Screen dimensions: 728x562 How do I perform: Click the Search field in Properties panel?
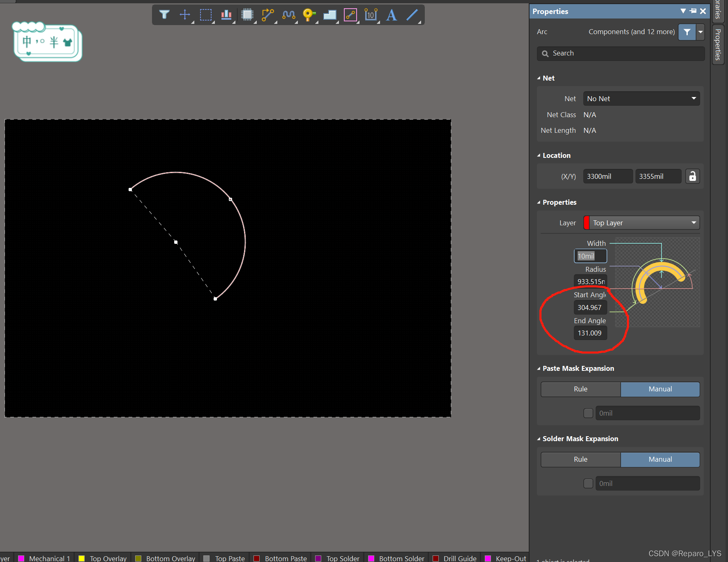click(620, 53)
